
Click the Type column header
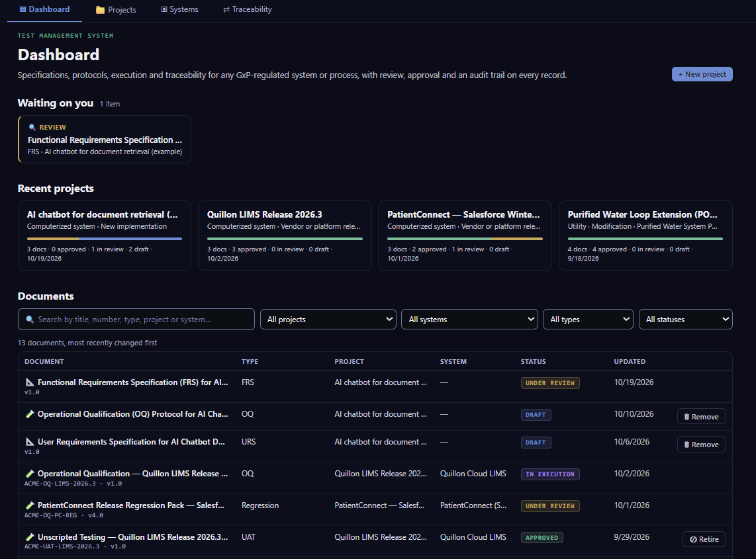[x=250, y=361]
